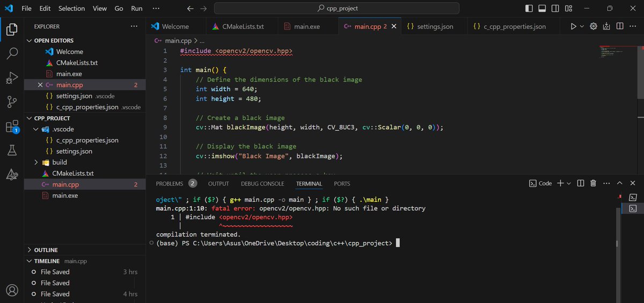Collapse the .vscode folder

[x=85, y=129]
